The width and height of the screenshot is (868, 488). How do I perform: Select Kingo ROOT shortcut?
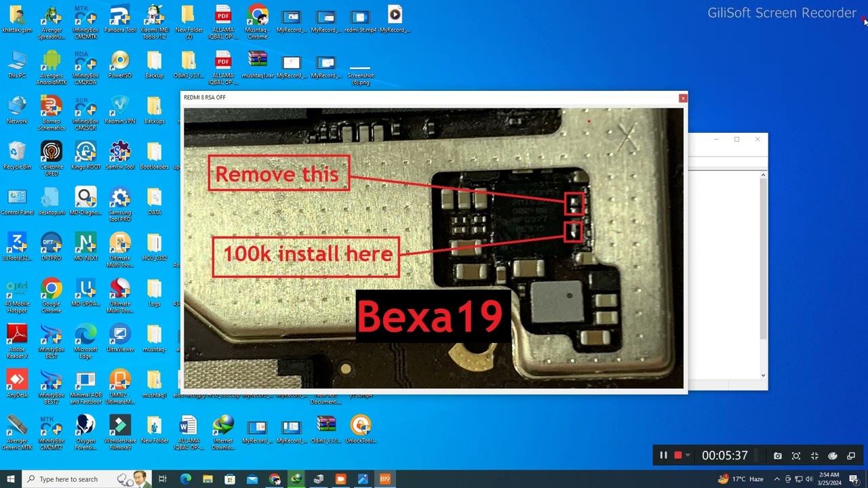pos(85,156)
